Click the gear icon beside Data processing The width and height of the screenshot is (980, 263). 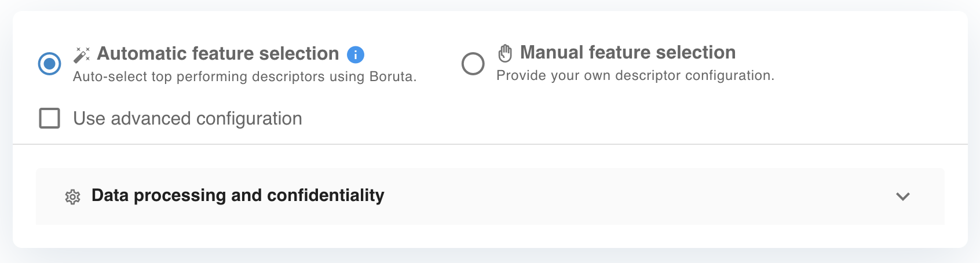pyautogui.click(x=72, y=197)
